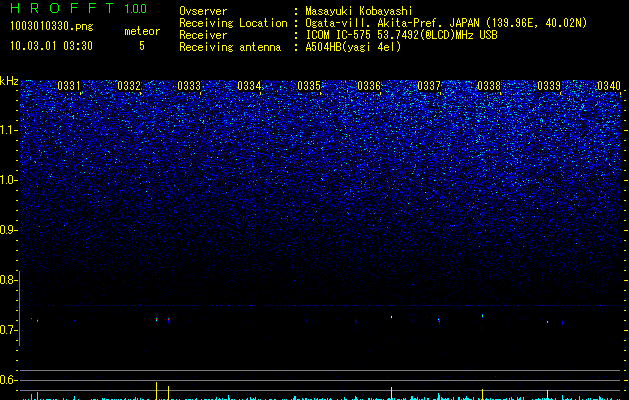Click the Receiver label
The image size is (629, 400).
pyautogui.click(x=203, y=35)
